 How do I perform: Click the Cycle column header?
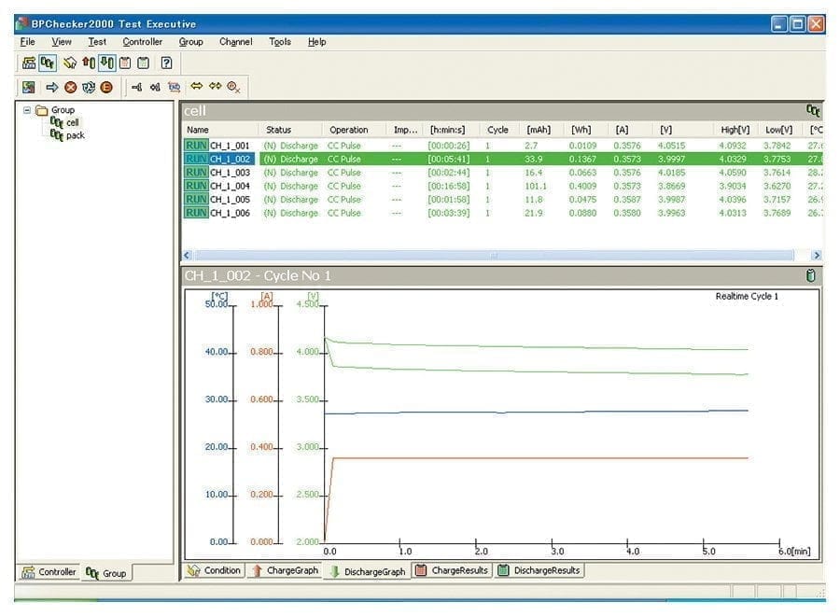[x=497, y=130]
